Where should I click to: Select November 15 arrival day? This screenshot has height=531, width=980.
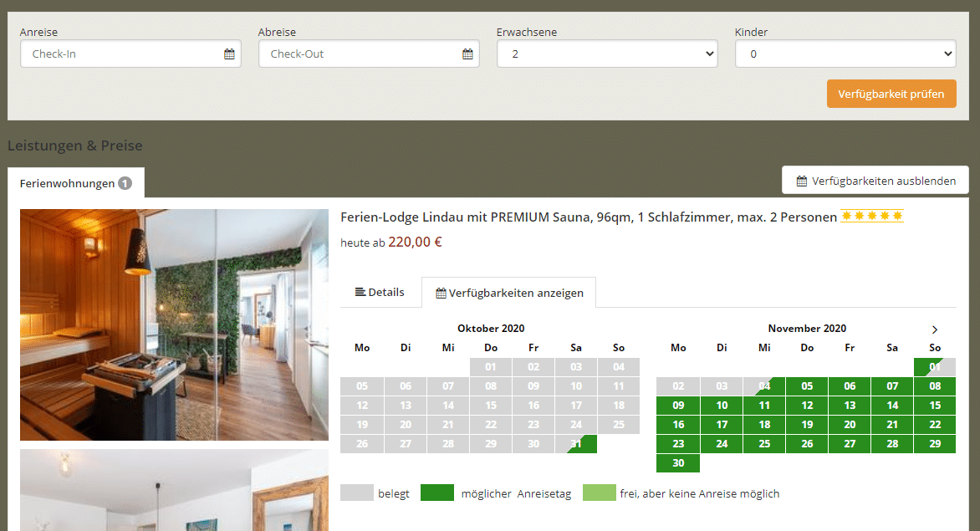point(935,406)
